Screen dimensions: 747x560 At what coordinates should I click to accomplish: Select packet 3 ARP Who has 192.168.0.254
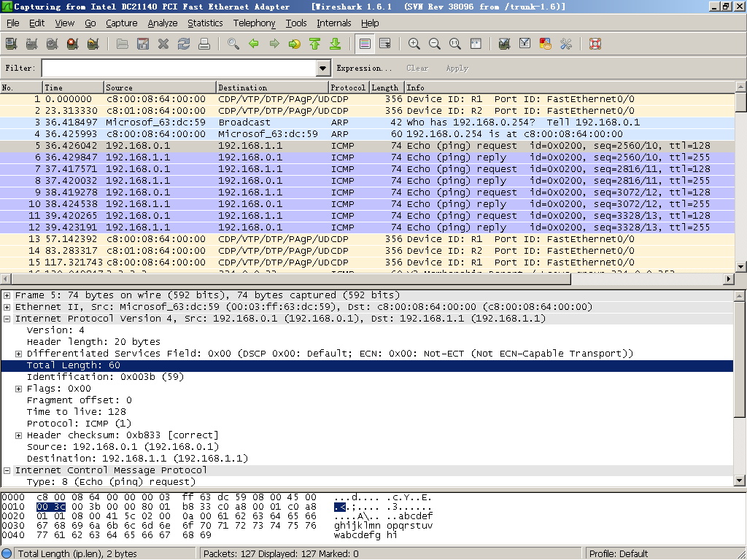tap(368, 122)
